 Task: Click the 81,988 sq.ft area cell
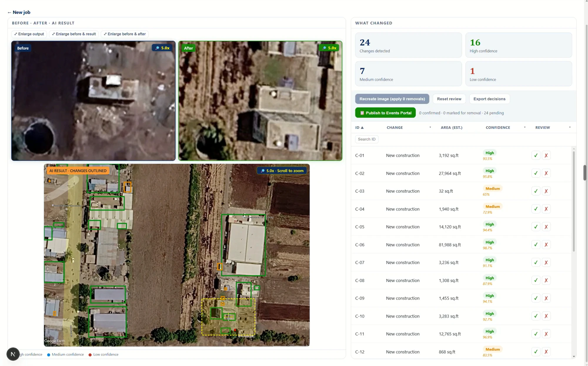[450, 245]
